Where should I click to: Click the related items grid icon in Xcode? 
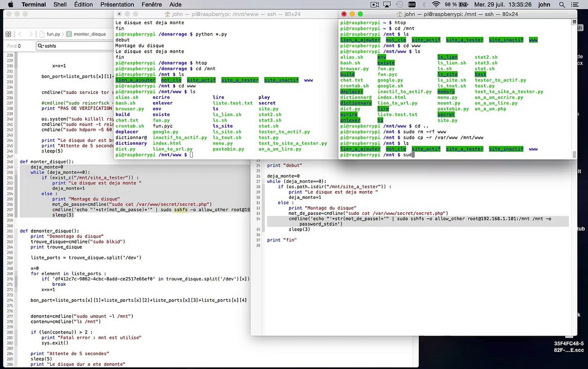[8, 34]
